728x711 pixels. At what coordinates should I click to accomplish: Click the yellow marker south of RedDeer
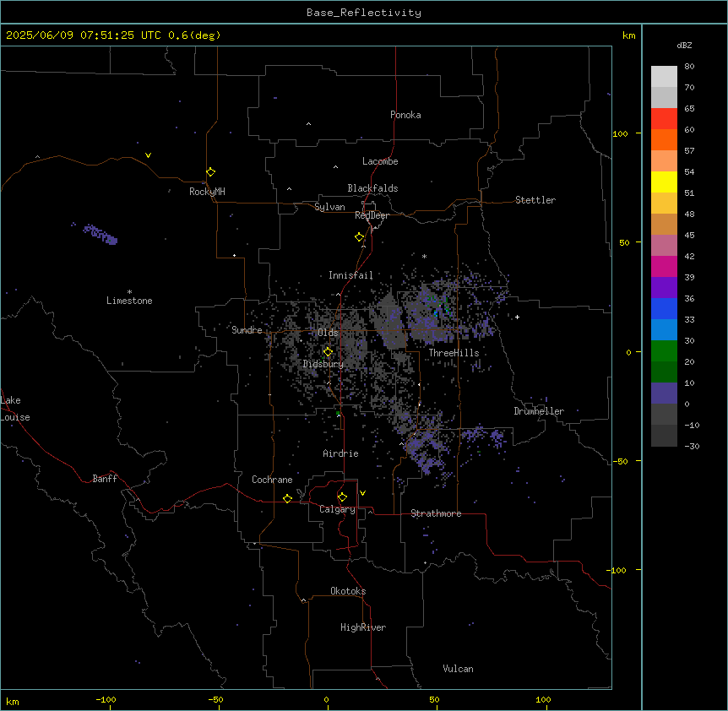tap(359, 236)
